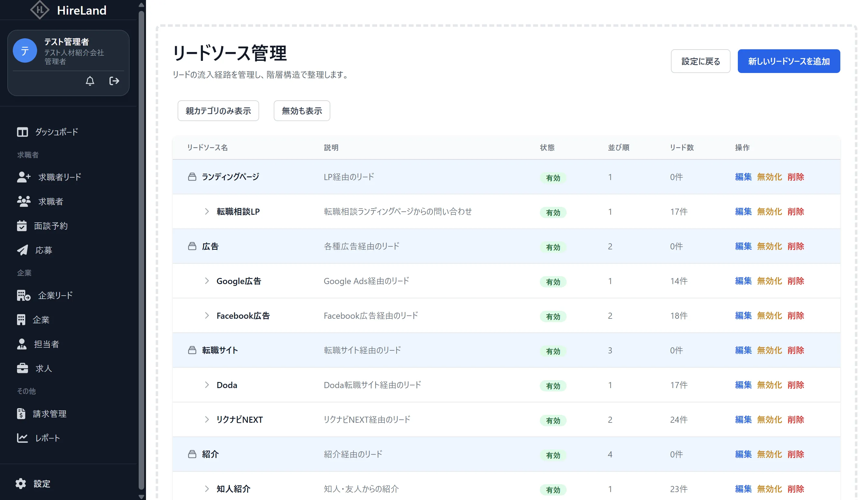Click 削除 for リクナビNEXT

[796, 419]
